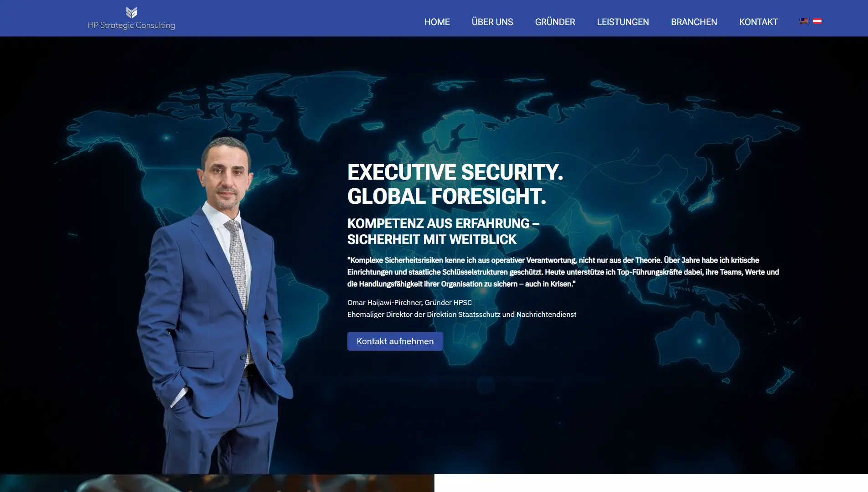
Task: Click the HP Strategic Consulting logo text
Action: (x=131, y=26)
